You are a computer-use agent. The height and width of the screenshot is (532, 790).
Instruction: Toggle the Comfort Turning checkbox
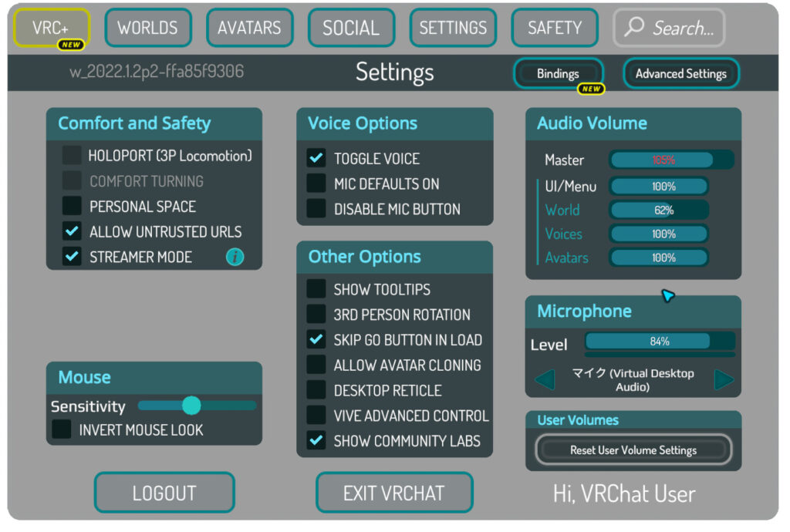point(72,180)
